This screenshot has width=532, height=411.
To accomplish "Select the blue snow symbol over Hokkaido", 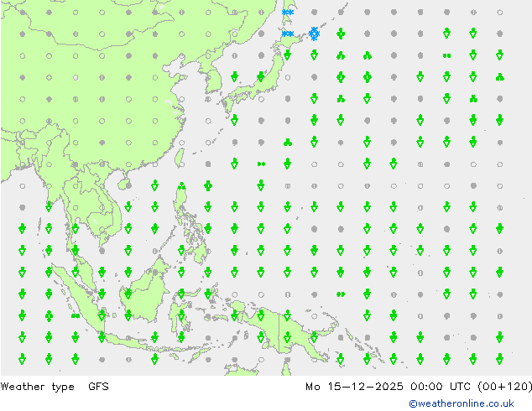I will pos(288,34).
